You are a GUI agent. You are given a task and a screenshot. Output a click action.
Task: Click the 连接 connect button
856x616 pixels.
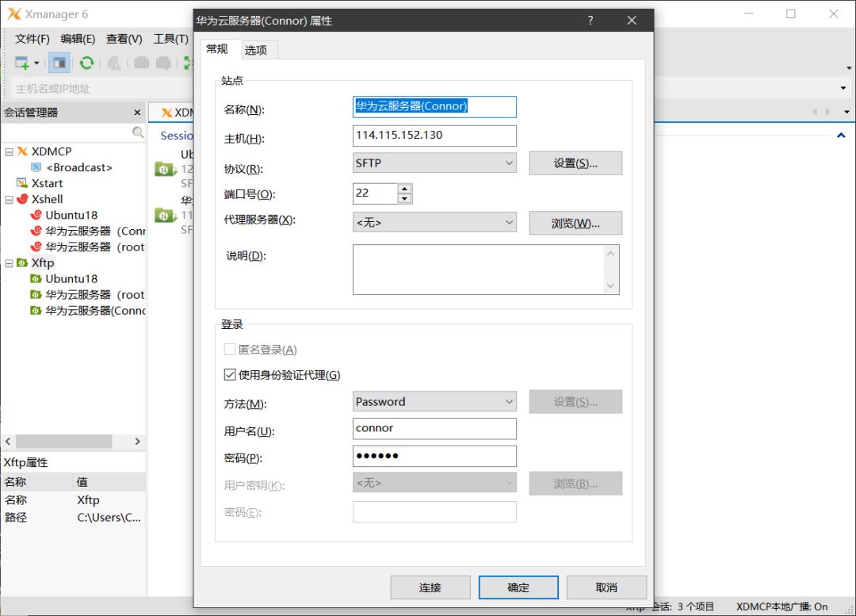click(x=430, y=587)
